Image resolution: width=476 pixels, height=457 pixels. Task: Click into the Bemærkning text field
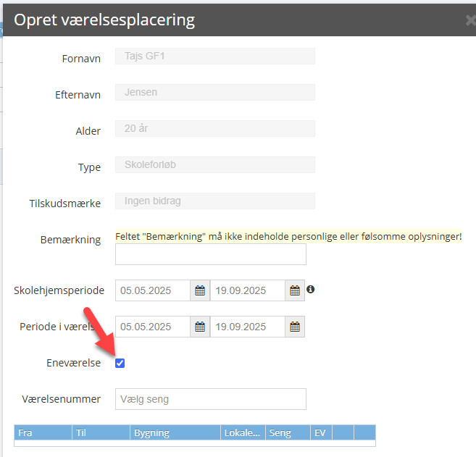tap(210, 254)
